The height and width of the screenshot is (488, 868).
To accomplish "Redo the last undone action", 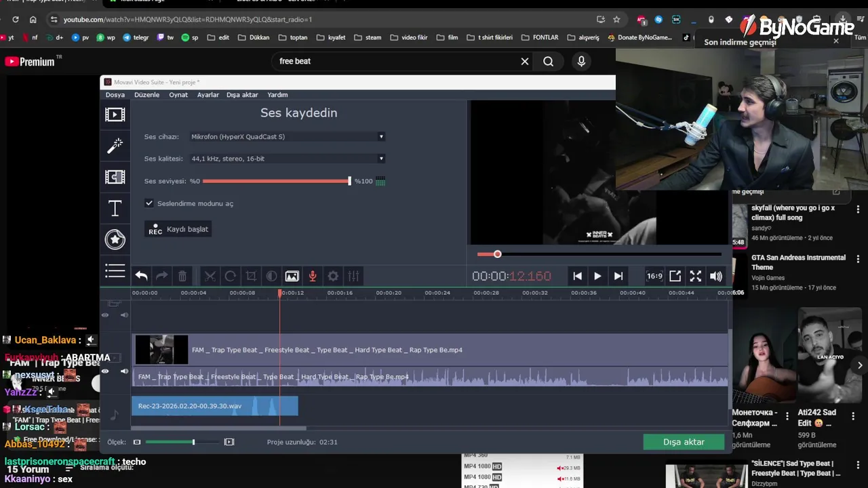I will pos(161,276).
